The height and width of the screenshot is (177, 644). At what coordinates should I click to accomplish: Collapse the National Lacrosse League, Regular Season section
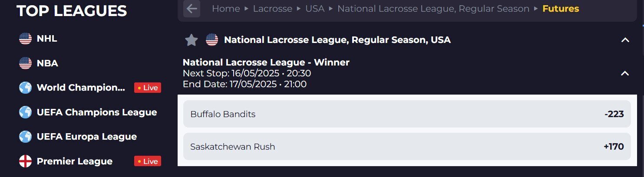click(625, 40)
